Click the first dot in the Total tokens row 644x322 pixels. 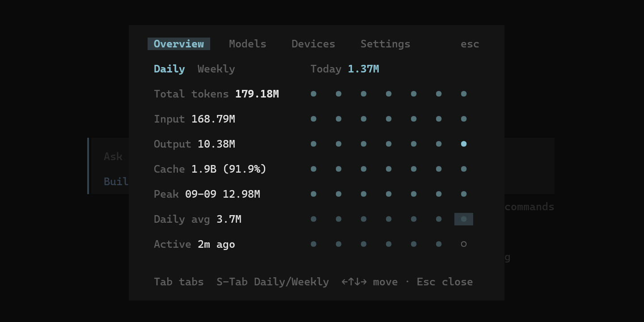[x=314, y=94]
